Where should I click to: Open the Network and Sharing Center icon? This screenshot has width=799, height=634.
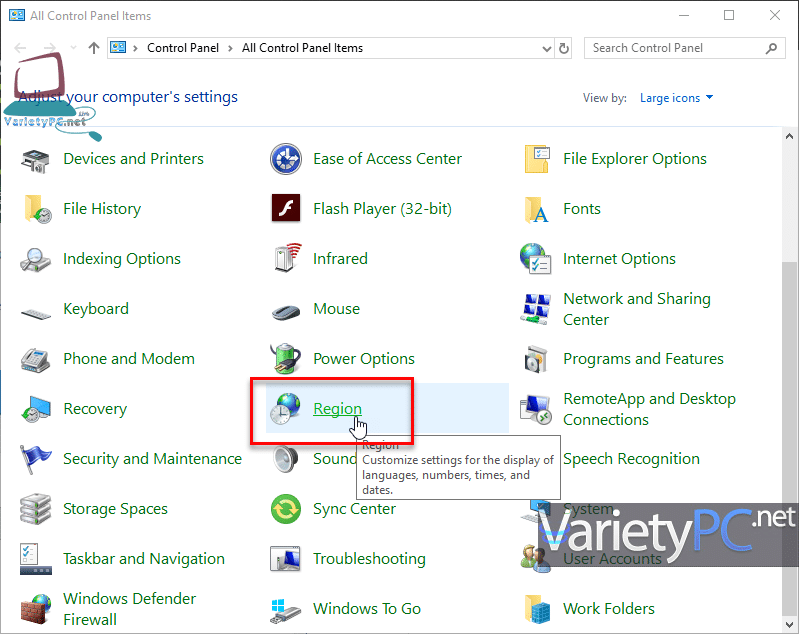(x=537, y=309)
